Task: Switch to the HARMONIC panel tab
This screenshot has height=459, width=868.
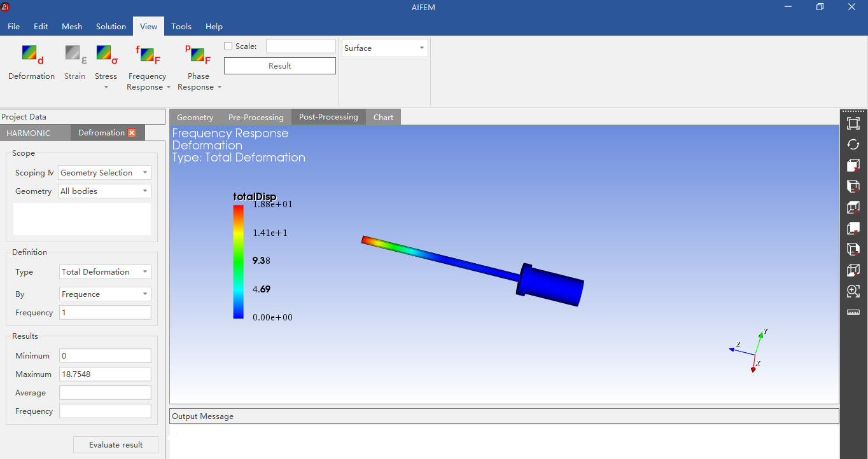Action: [29, 133]
